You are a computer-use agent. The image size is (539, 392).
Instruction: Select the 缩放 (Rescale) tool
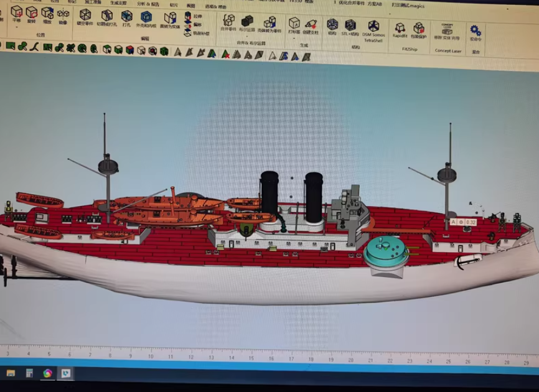coord(47,15)
